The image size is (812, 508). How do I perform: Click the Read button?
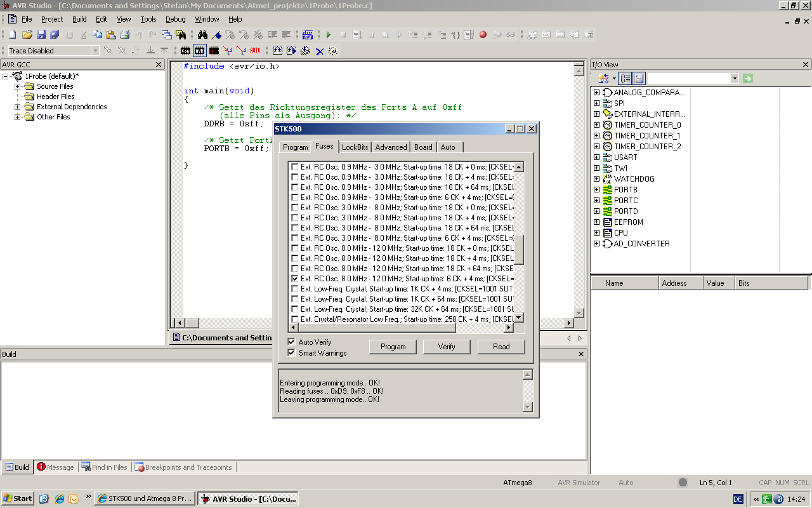coord(501,347)
